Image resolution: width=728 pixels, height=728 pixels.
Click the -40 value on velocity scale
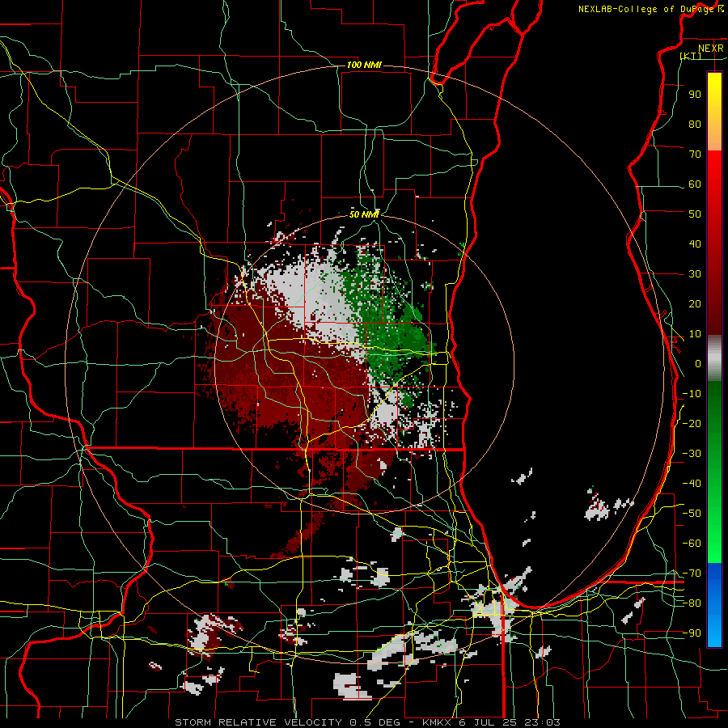[x=692, y=484]
